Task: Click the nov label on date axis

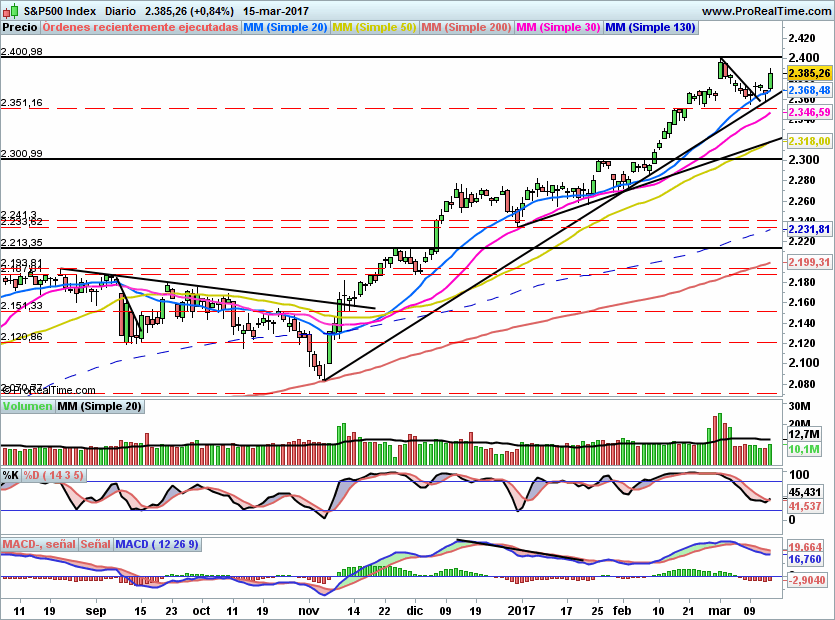Action: pos(308,611)
